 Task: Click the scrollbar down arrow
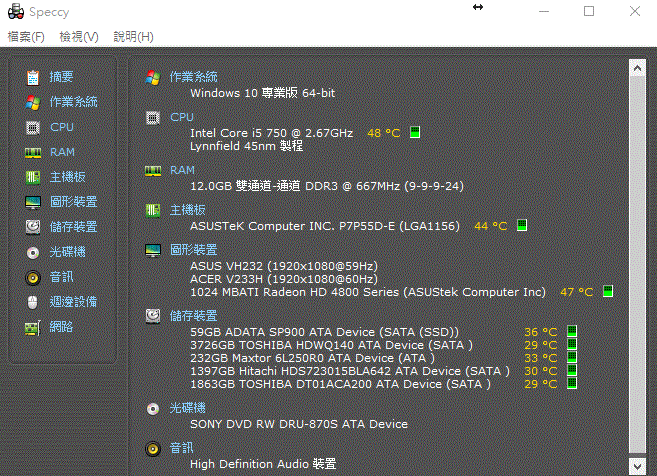pos(637,466)
